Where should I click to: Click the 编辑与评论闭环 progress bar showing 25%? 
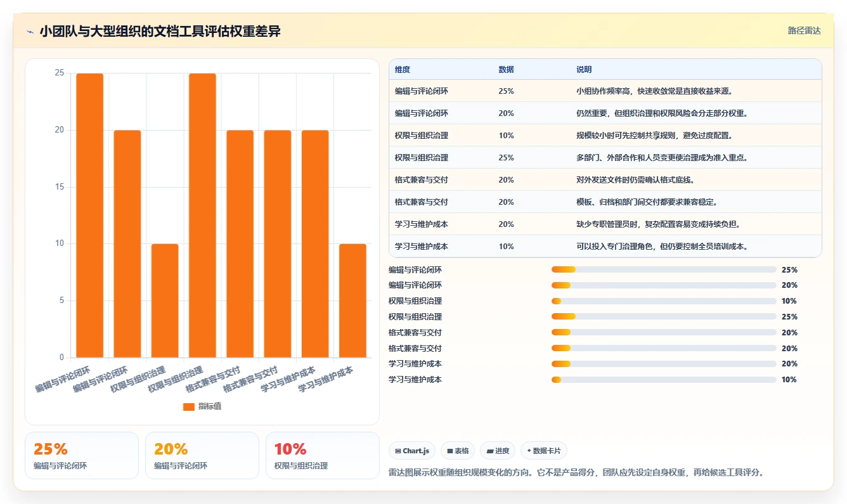click(x=664, y=269)
